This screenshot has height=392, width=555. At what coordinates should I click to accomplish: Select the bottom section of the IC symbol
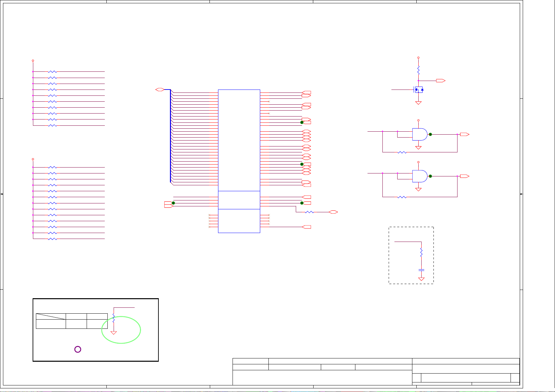pos(239,221)
